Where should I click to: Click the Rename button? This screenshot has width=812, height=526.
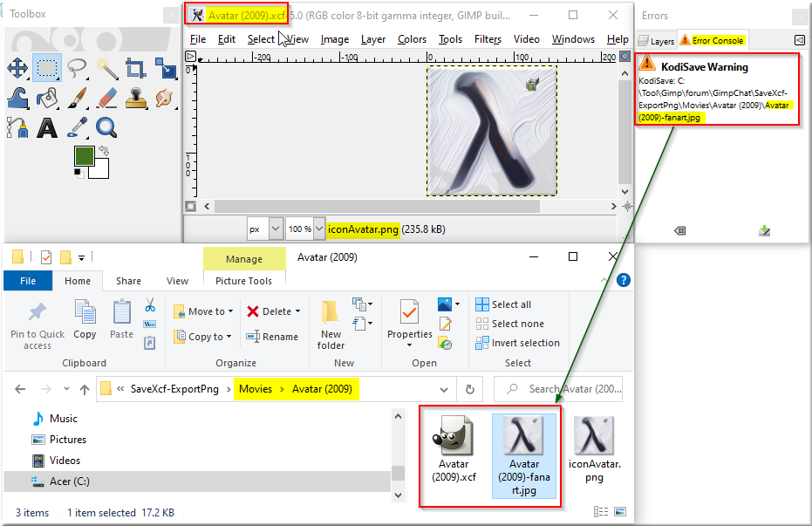pos(272,337)
